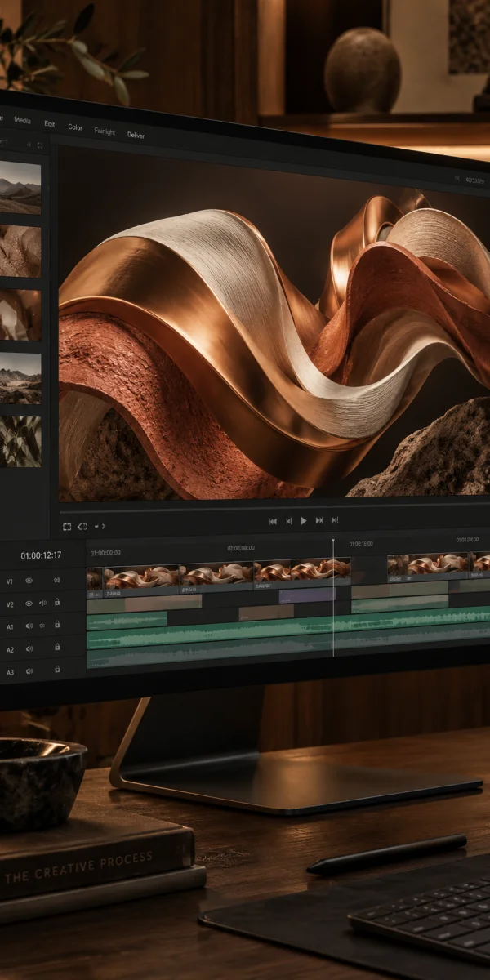Select the crystal thumbnail in the media pool

point(20,315)
